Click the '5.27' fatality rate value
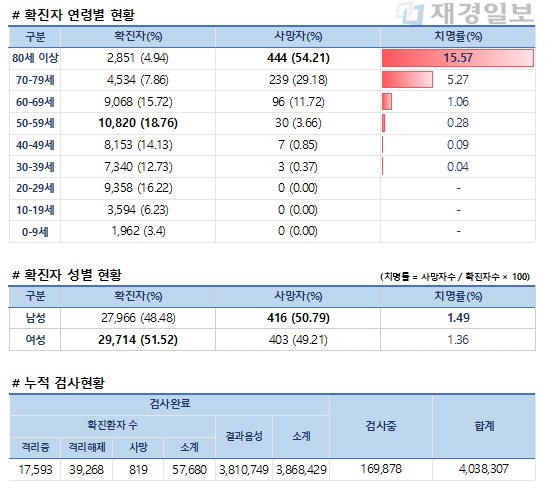Image resolution: width=548 pixels, height=487 pixels. point(458,80)
